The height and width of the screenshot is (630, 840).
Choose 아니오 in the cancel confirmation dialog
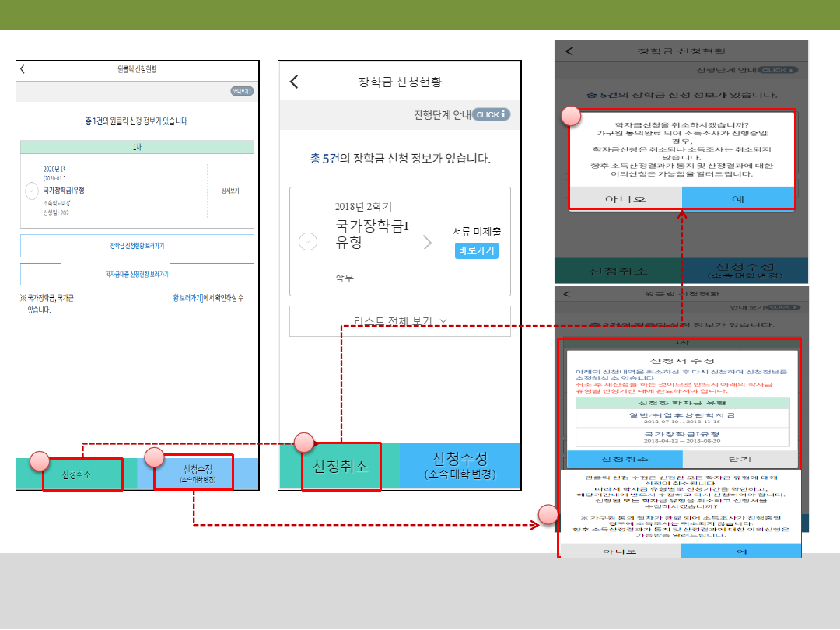tap(625, 198)
